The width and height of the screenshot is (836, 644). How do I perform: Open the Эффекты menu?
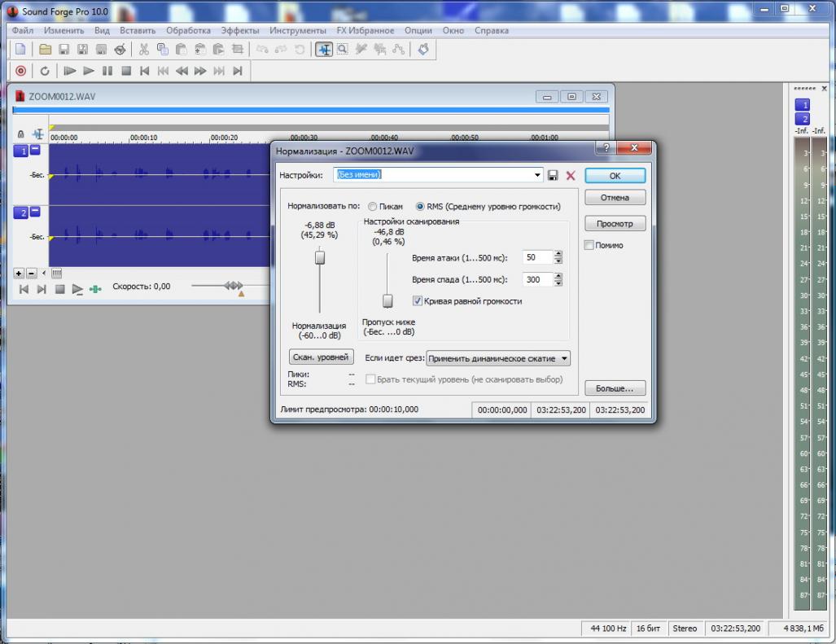tap(240, 30)
